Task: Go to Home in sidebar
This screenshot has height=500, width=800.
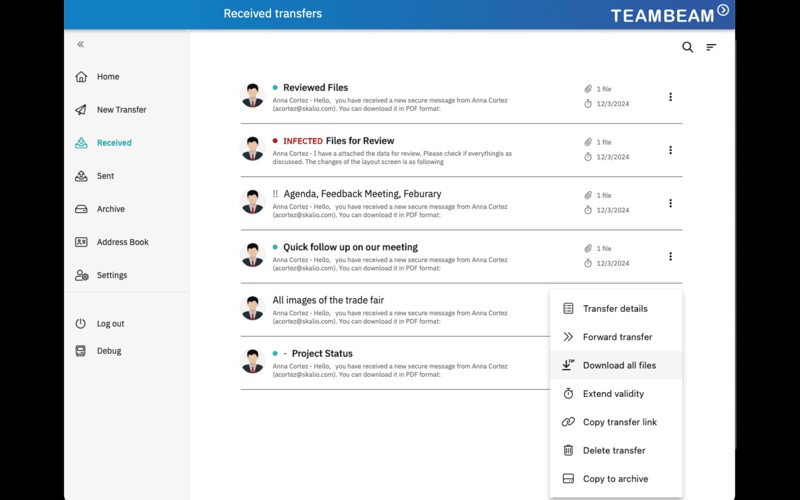Action: click(x=108, y=77)
